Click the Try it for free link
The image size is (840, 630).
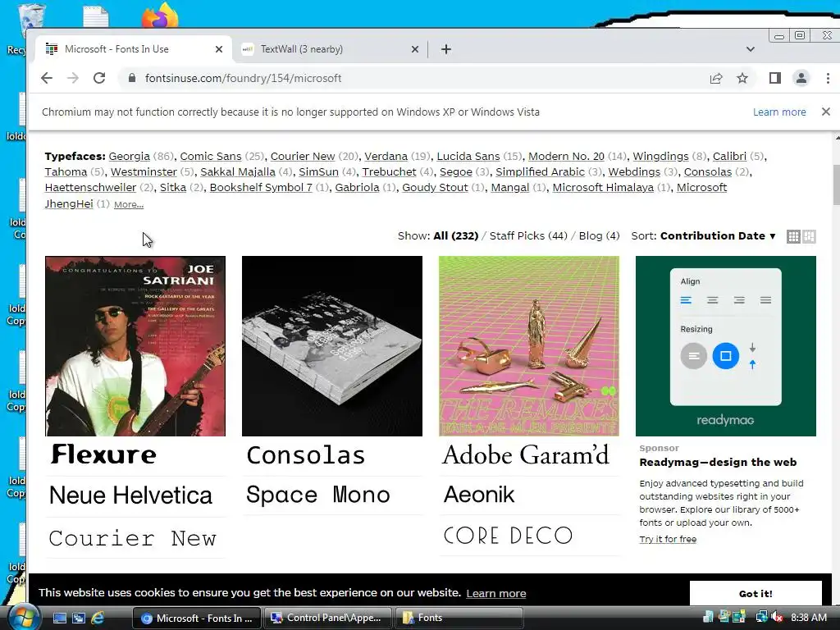[668, 540]
